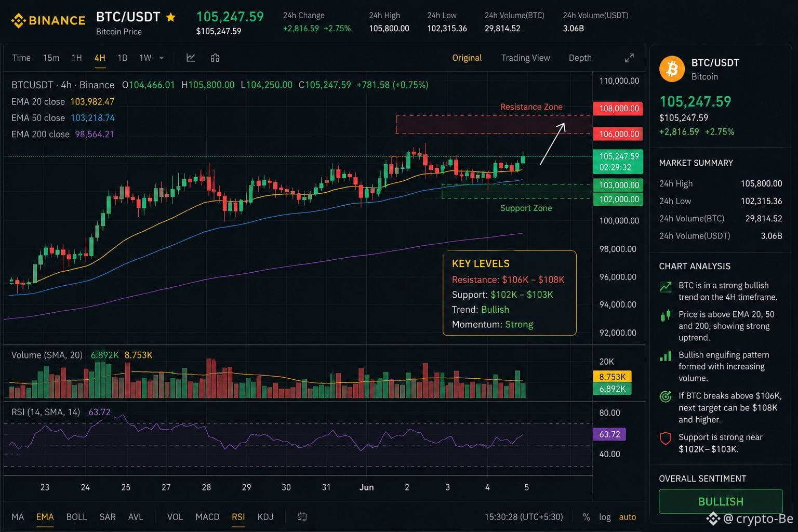Click the 24h Low value in header
The width and height of the screenshot is (798, 532).
coord(447,29)
